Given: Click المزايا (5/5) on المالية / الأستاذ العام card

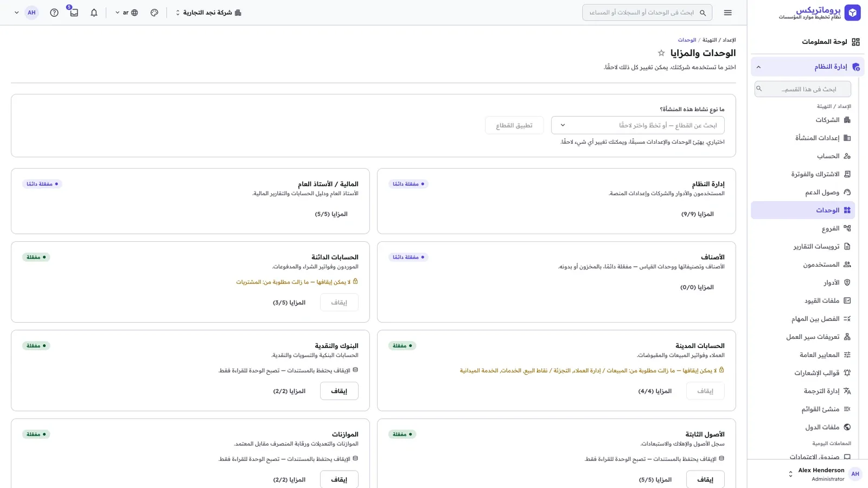Looking at the screenshot, I should coord(331,214).
